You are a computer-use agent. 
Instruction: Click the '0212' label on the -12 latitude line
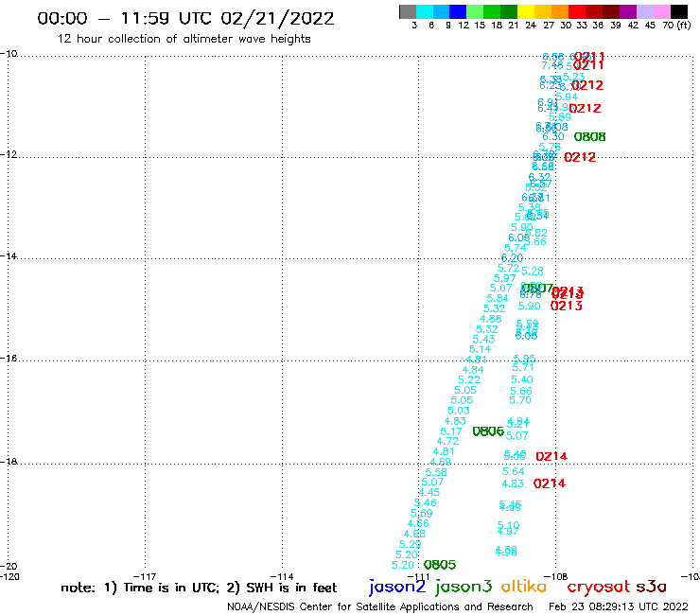[x=580, y=157]
